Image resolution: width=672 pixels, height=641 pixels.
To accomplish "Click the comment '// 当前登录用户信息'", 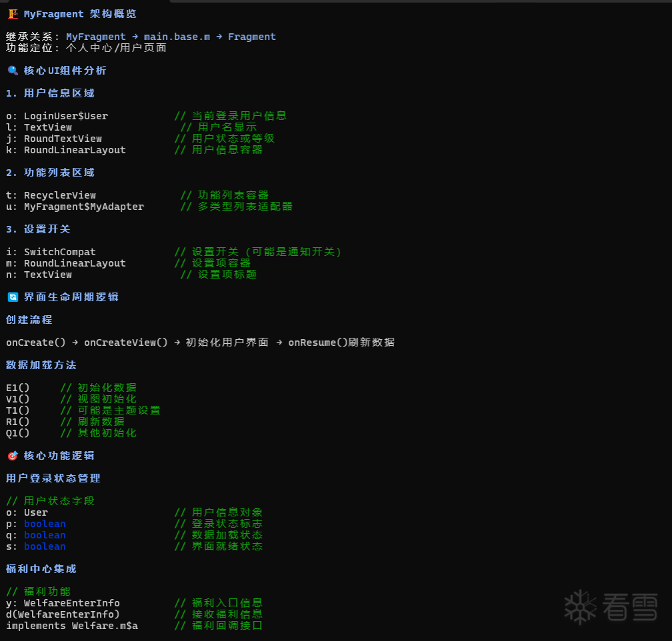I will (x=231, y=116).
